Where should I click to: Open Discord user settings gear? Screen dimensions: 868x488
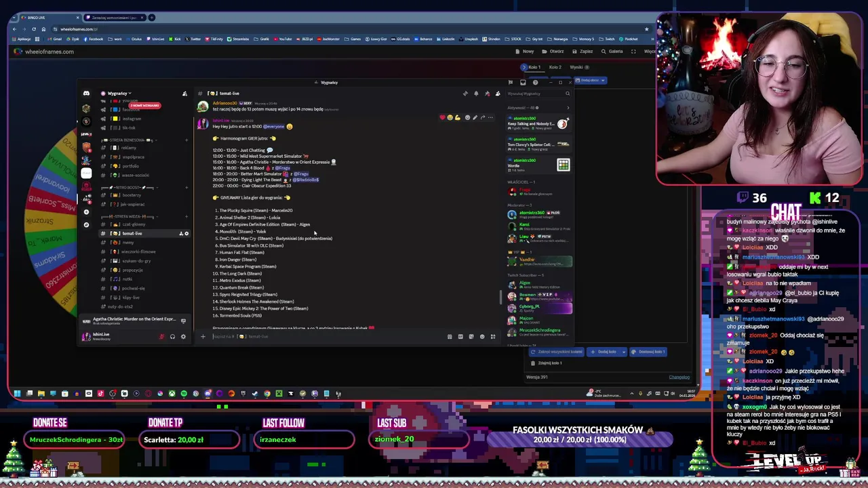183,337
